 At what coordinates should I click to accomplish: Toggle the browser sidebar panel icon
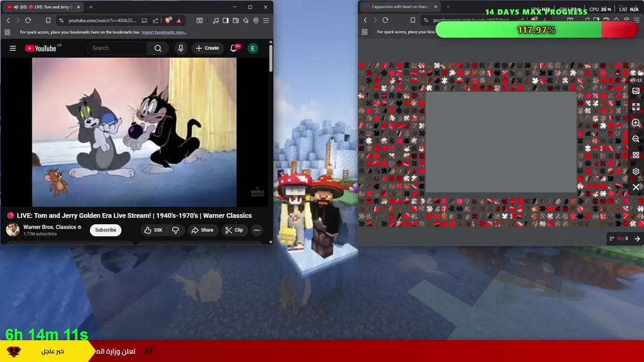(x=225, y=21)
